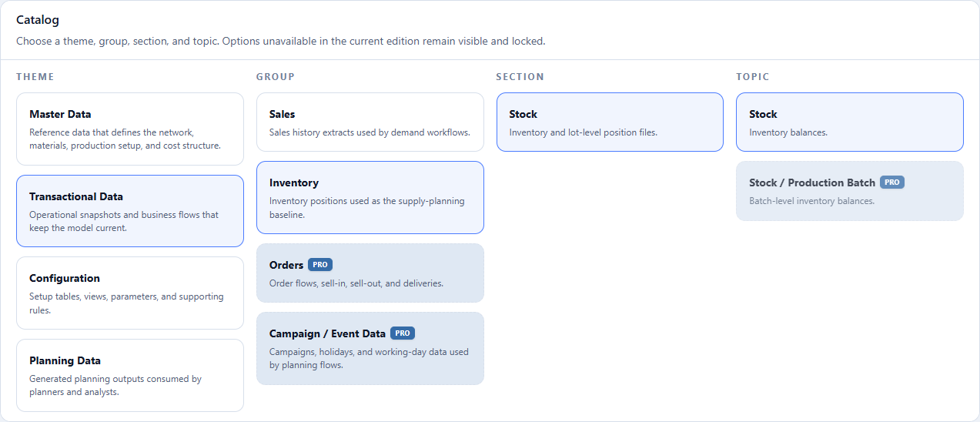The height and width of the screenshot is (422, 980).
Task: Click the SECTION column header
Action: 520,77
